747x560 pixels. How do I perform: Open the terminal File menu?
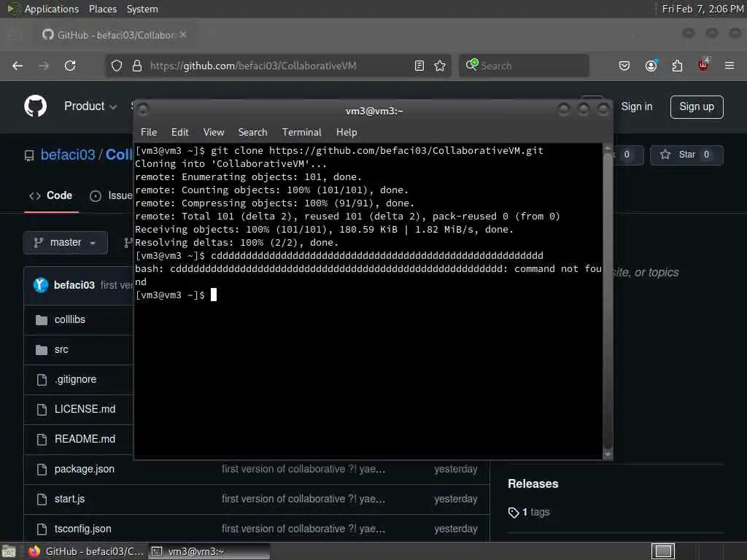click(x=149, y=133)
